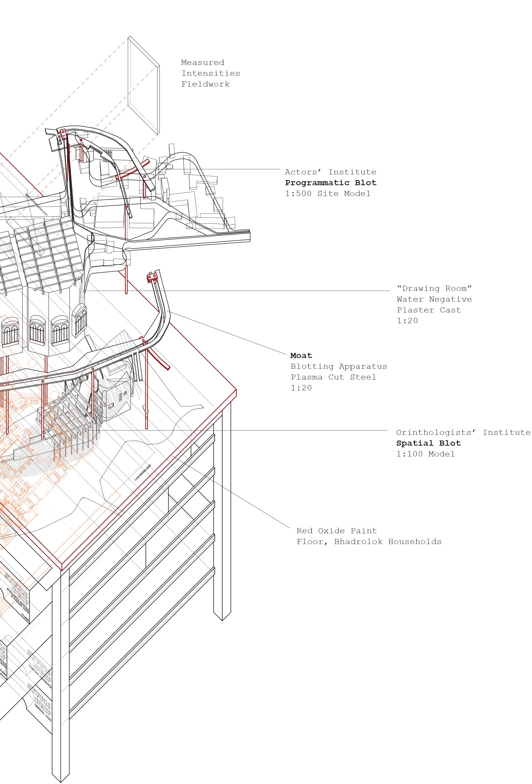Image resolution: width=532 pixels, height=784 pixels.
Task: Click the bold 'Moat' heading
Action: [x=301, y=356]
